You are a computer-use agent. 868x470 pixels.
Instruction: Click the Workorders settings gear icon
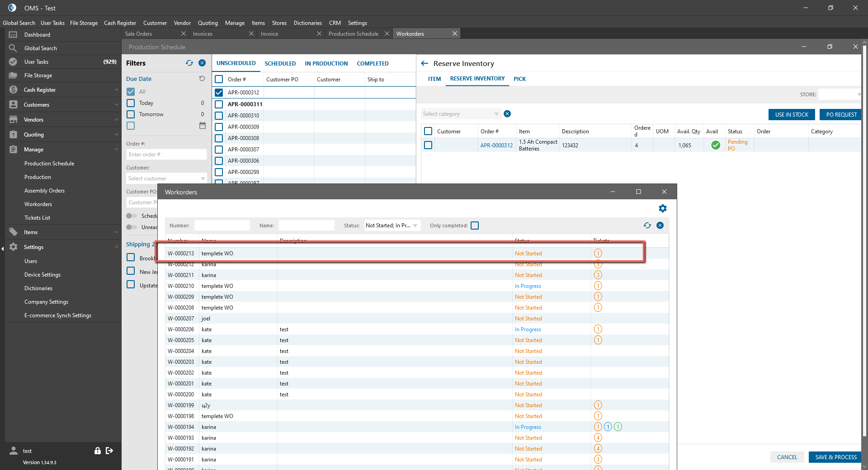(662, 208)
